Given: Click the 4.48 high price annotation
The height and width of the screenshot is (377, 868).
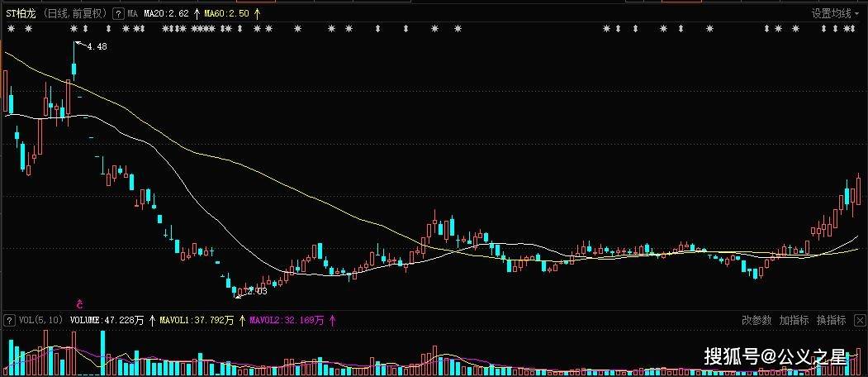Looking at the screenshot, I should [x=97, y=47].
